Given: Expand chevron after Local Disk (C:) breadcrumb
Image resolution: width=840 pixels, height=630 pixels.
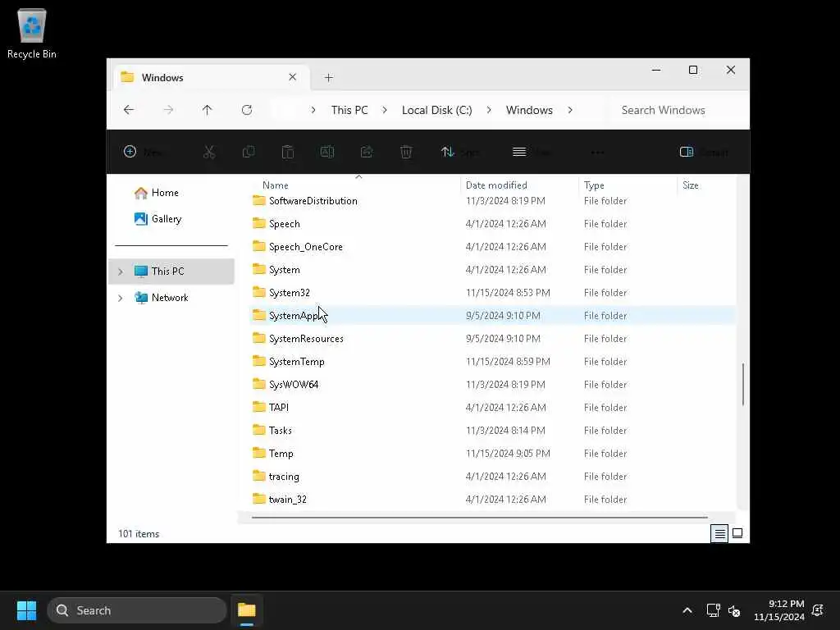Looking at the screenshot, I should 489,110.
